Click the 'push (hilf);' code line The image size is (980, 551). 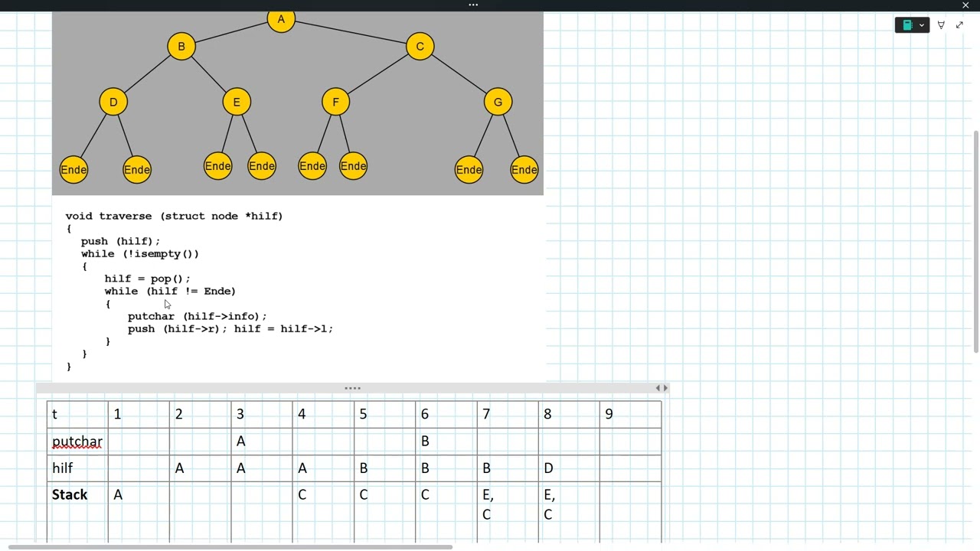(120, 241)
